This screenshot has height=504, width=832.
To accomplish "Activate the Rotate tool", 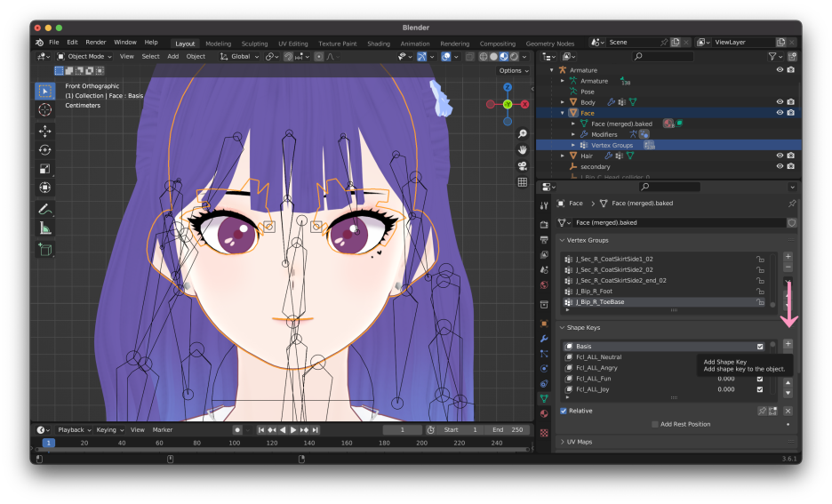I will pos(45,150).
